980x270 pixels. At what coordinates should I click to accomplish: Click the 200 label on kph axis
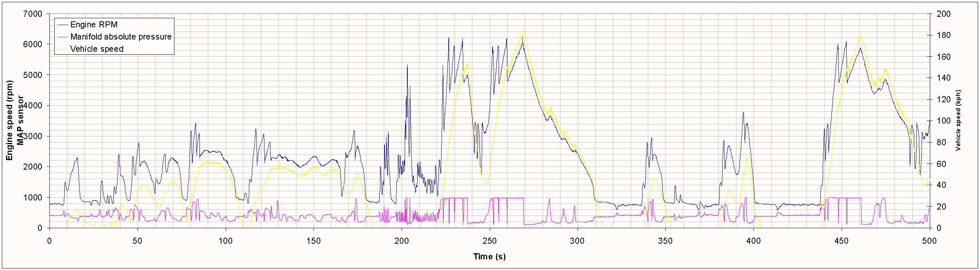pyautogui.click(x=944, y=14)
